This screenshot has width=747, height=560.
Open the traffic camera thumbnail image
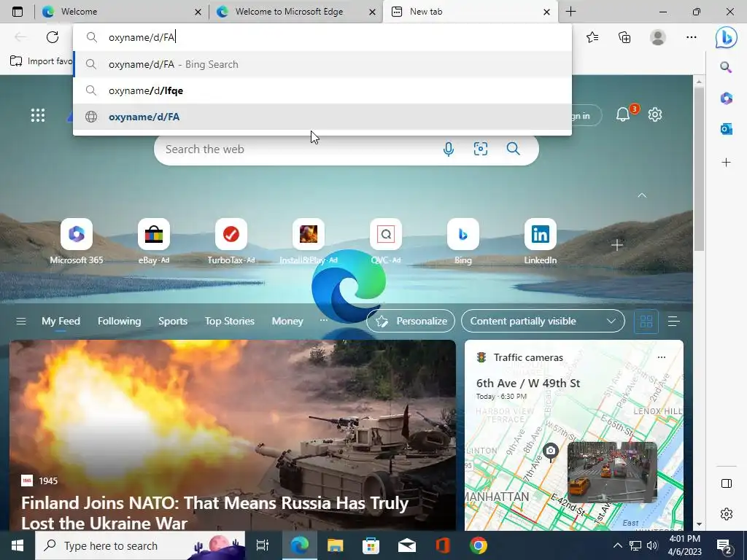[612, 472]
